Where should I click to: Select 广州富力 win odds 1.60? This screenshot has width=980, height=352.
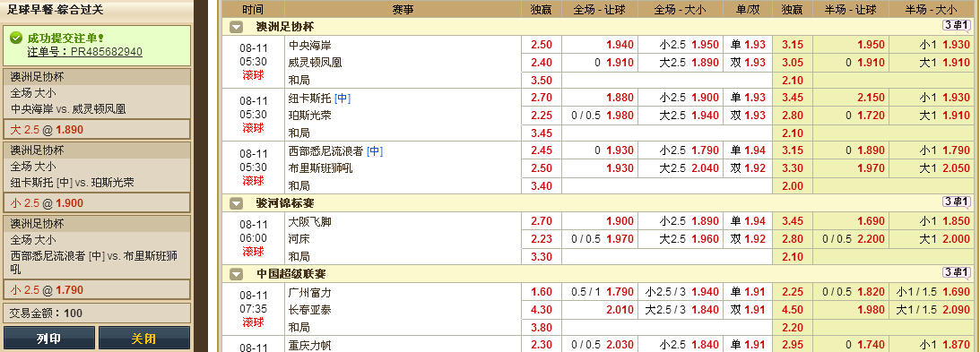point(542,292)
